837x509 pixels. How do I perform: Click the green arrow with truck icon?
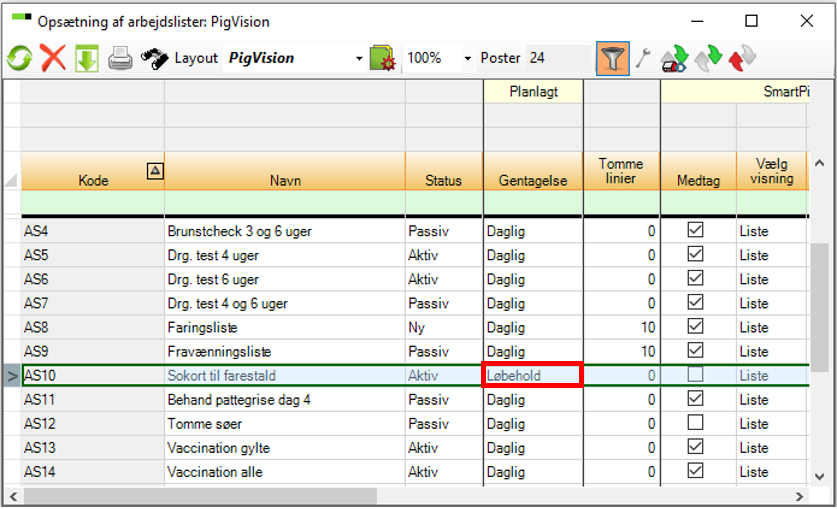click(x=674, y=58)
